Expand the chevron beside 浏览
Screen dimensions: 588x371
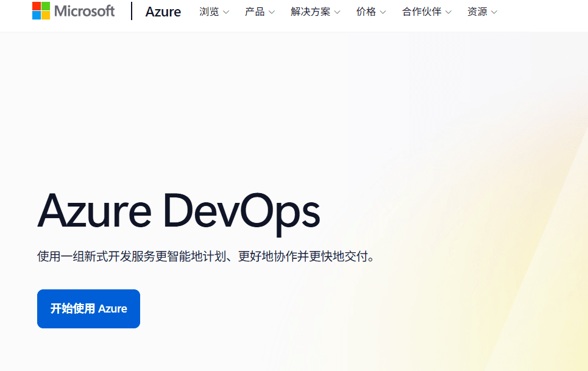[x=225, y=12]
